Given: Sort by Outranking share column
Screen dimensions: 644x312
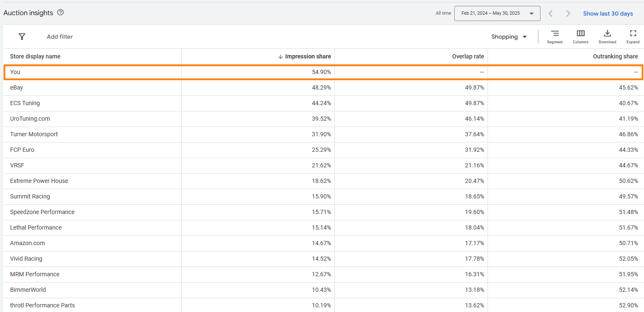Looking at the screenshot, I should (x=615, y=56).
